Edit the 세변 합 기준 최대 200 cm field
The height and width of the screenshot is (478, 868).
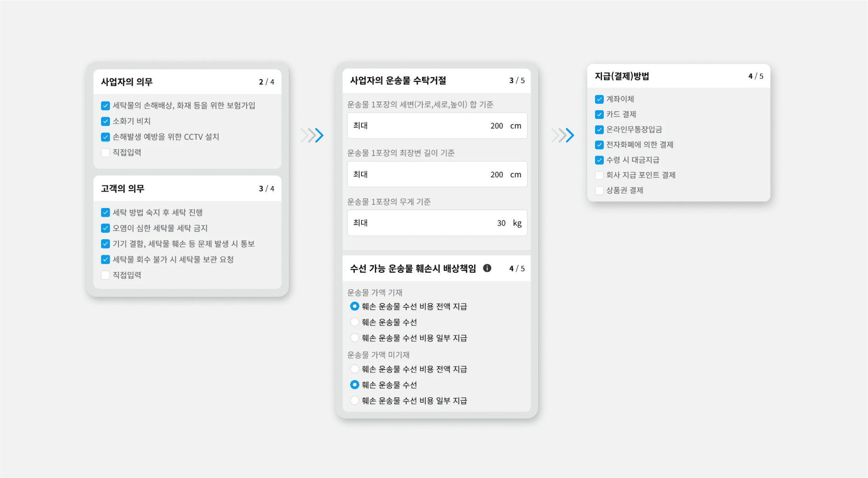pos(437,126)
